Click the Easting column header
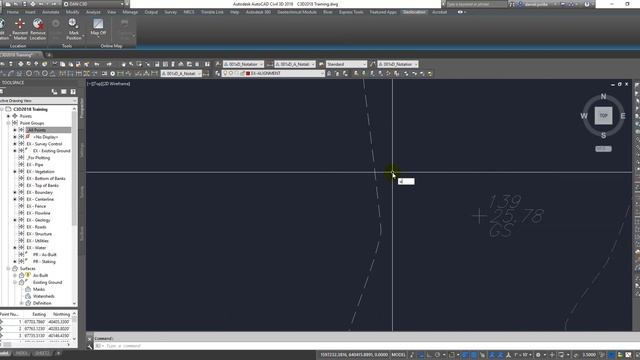Screen dimensions: 640x360 pos(39,314)
